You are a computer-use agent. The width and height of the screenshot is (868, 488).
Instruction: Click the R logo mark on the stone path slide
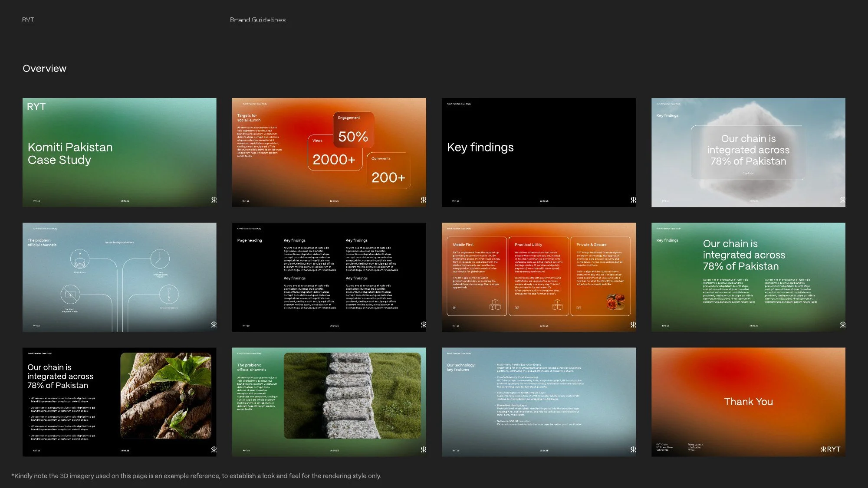tap(424, 449)
